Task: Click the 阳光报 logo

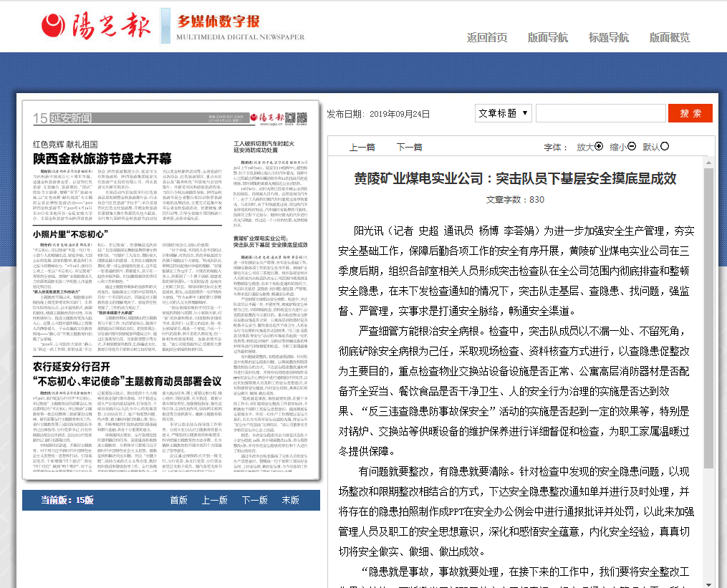Action: [96, 26]
